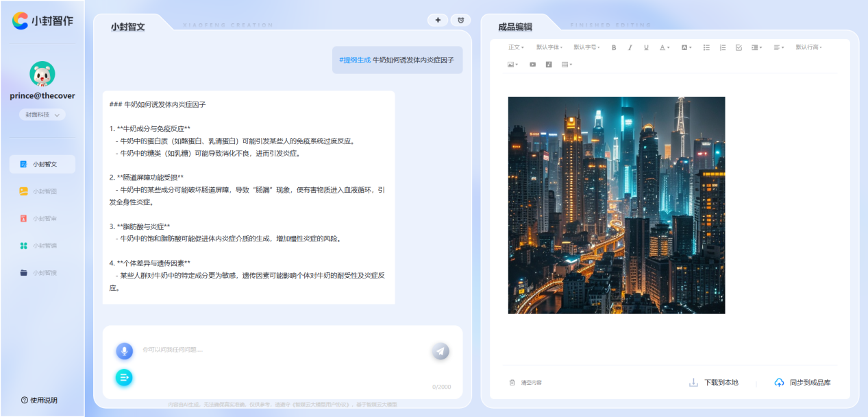Viewport: 868px width, 417px height.
Task: Open the text alignment dropdown
Action: click(x=779, y=47)
